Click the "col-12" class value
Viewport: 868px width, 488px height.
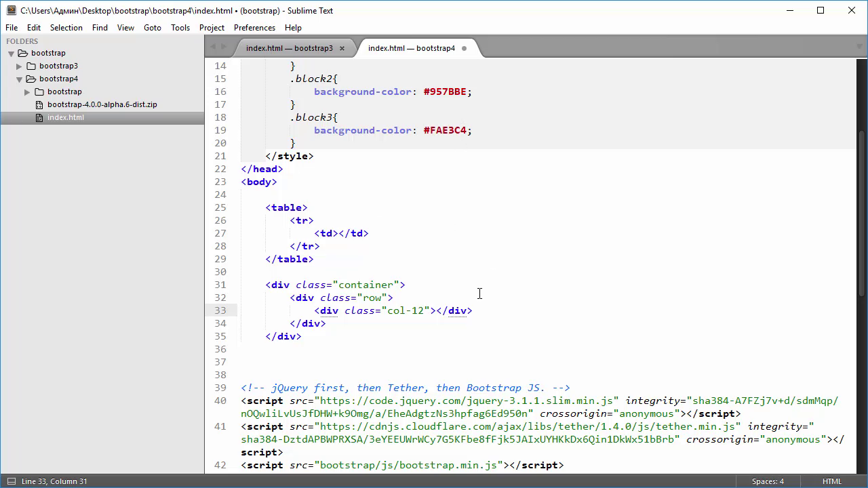pos(406,310)
